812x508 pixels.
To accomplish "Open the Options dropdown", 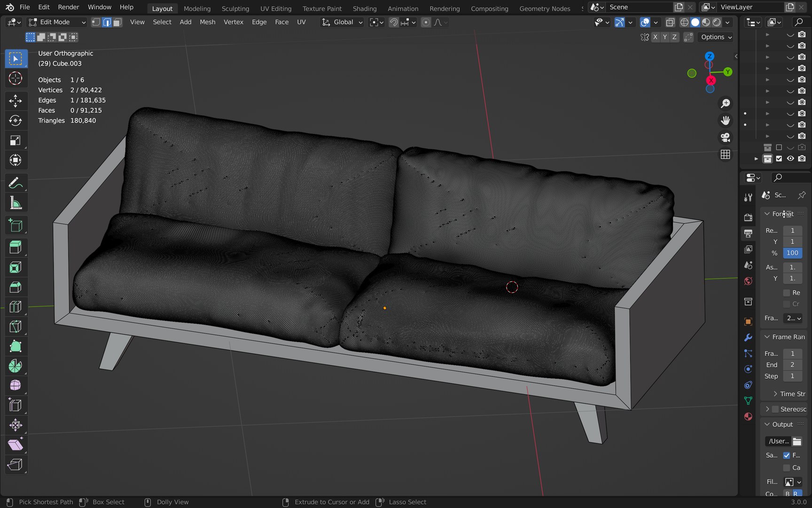I will tap(716, 37).
